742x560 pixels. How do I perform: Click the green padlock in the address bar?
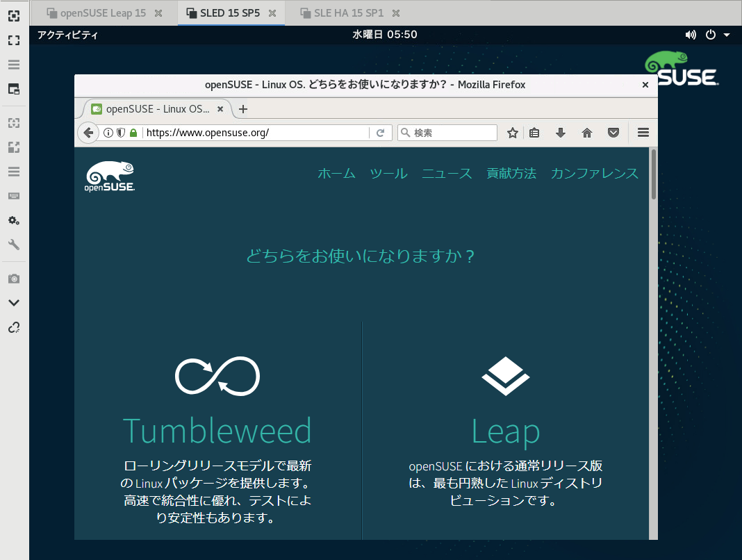coord(133,133)
